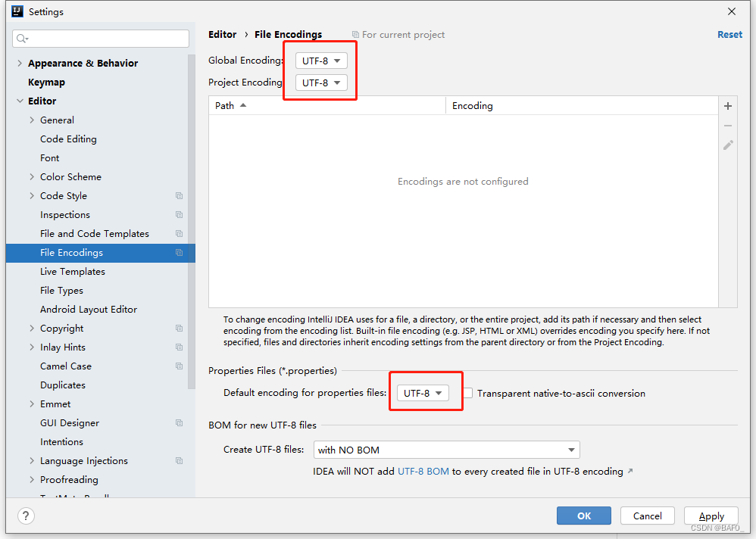Screen dimensions: 756x539
Task: Click project-level icon next to Copyright
Action: coord(179,329)
